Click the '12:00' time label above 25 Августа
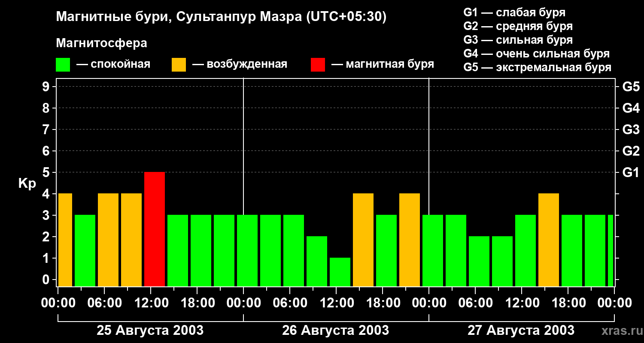The width and height of the screenshot is (644, 343). (151, 303)
